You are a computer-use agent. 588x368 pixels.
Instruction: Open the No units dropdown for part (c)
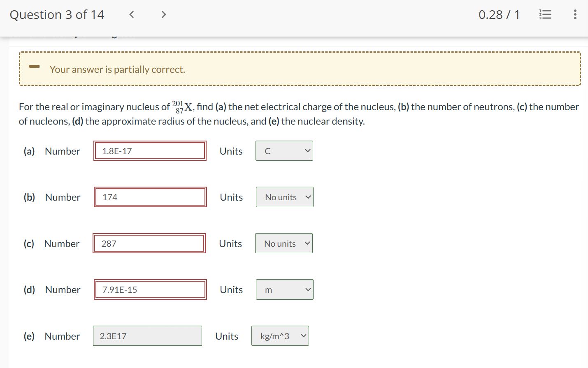(284, 243)
